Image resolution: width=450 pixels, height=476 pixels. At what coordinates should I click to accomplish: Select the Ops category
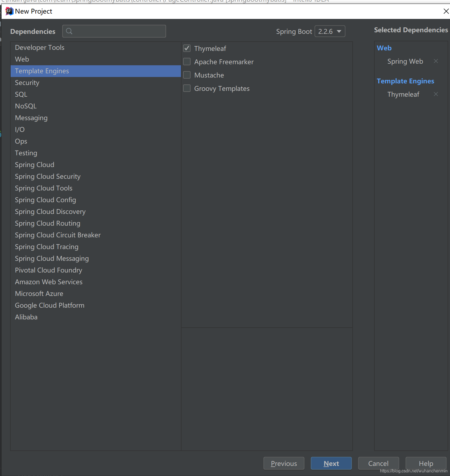[96, 141]
